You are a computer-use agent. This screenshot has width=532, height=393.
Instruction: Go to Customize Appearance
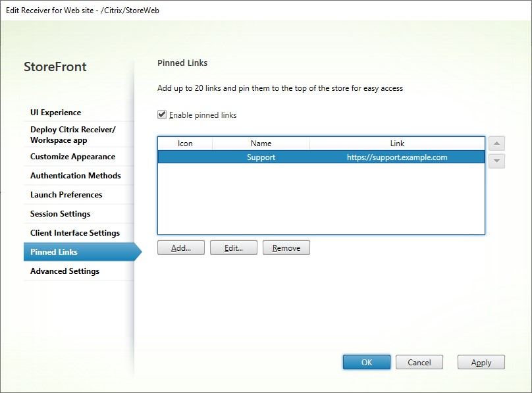(x=79, y=157)
